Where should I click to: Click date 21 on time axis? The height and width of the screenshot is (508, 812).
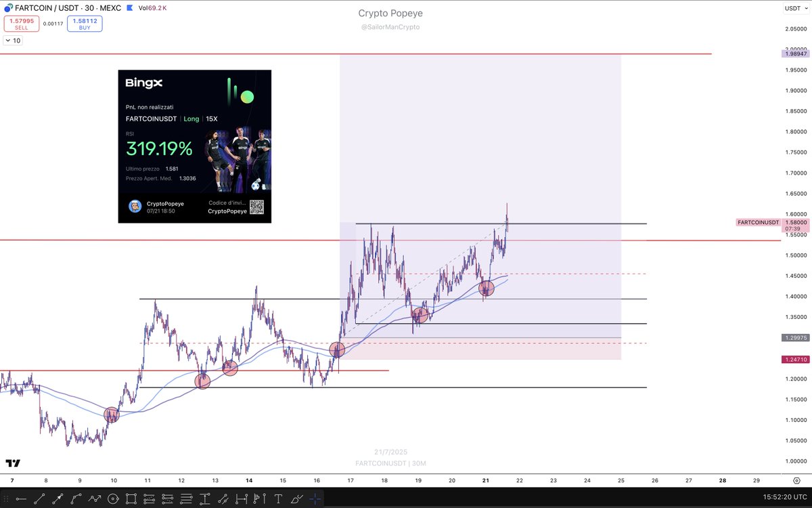point(486,480)
